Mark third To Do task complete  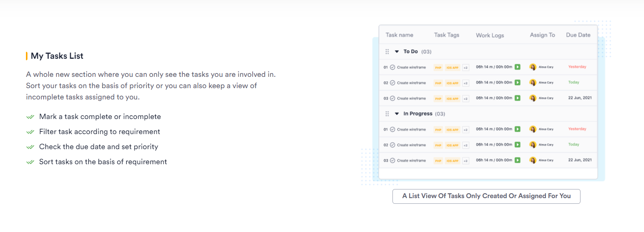(392, 98)
